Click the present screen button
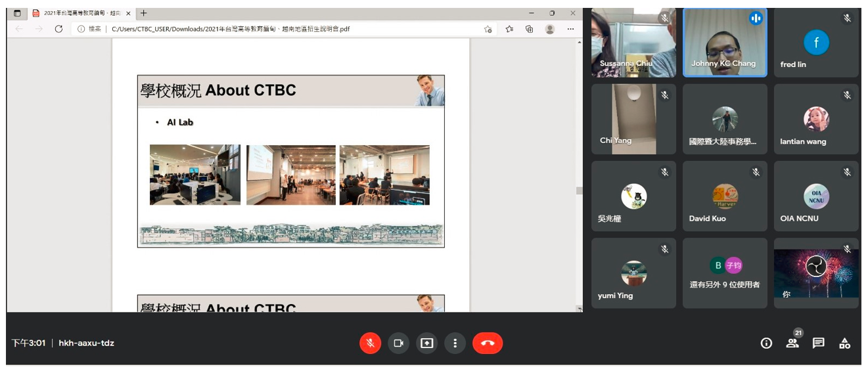The height and width of the screenshot is (375, 868). (426, 343)
